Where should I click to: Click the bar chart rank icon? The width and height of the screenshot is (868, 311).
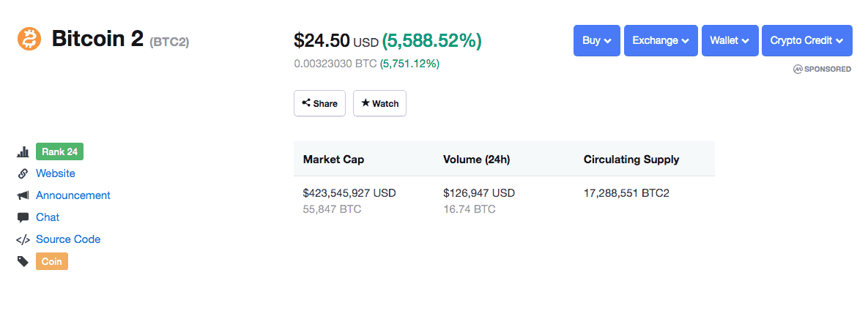[23, 152]
